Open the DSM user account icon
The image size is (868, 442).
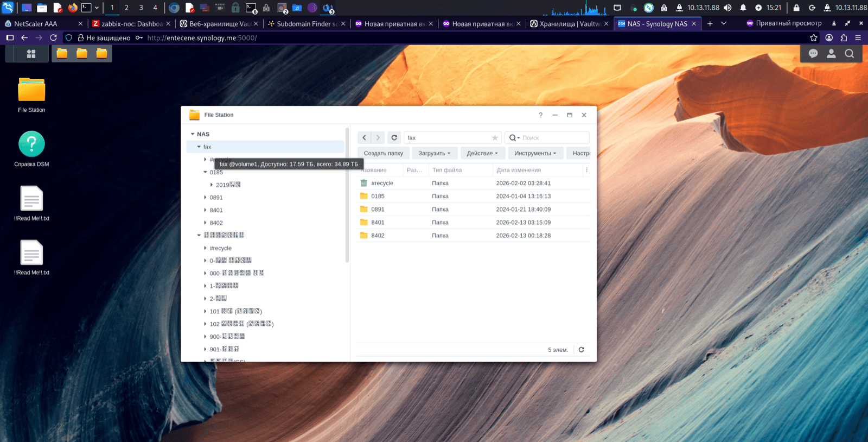831,53
